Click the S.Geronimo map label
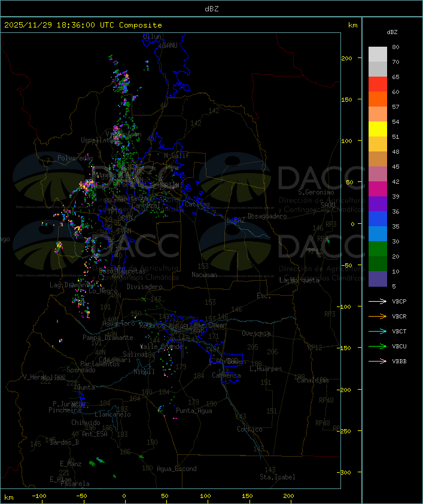Viewport: 423px width, 504px height. click(x=316, y=192)
